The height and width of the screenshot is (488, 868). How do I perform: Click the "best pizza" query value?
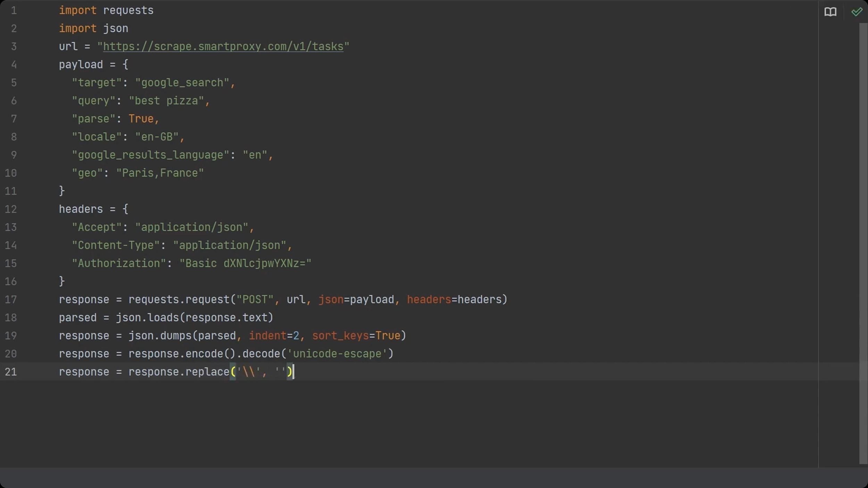click(166, 101)
